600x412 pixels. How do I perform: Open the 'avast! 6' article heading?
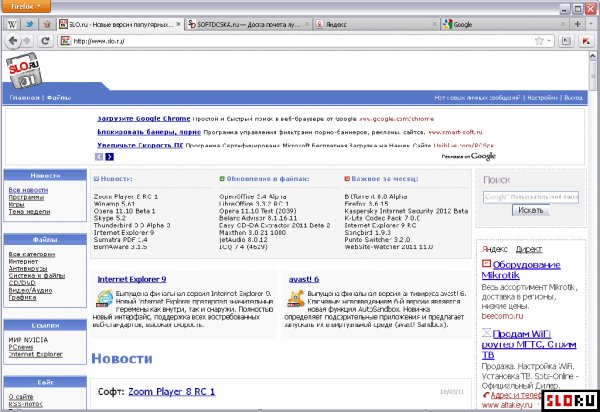[304, 279]
